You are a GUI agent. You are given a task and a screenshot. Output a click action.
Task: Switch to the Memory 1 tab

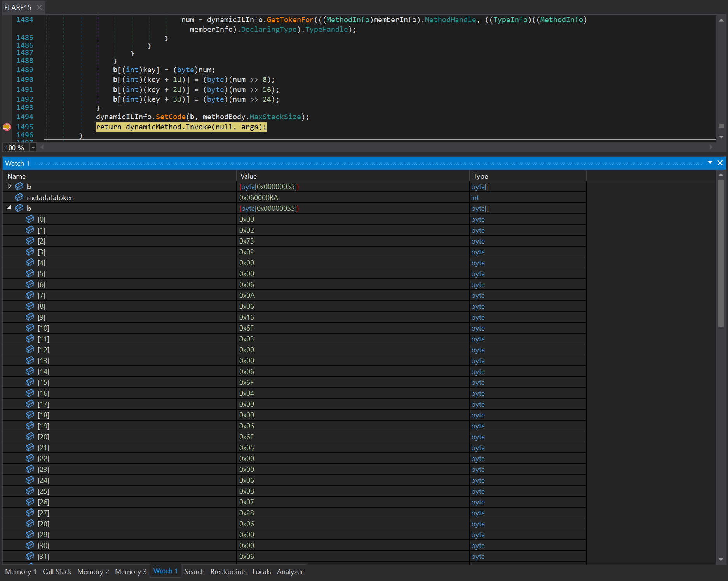pyautogui.click(x=21, y=571)
